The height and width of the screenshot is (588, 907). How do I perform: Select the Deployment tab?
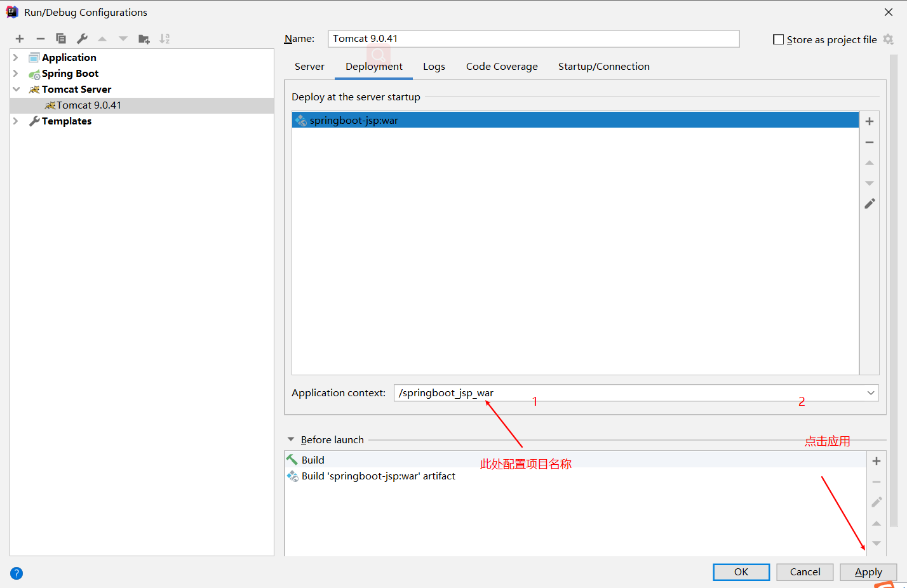[374, 67]
